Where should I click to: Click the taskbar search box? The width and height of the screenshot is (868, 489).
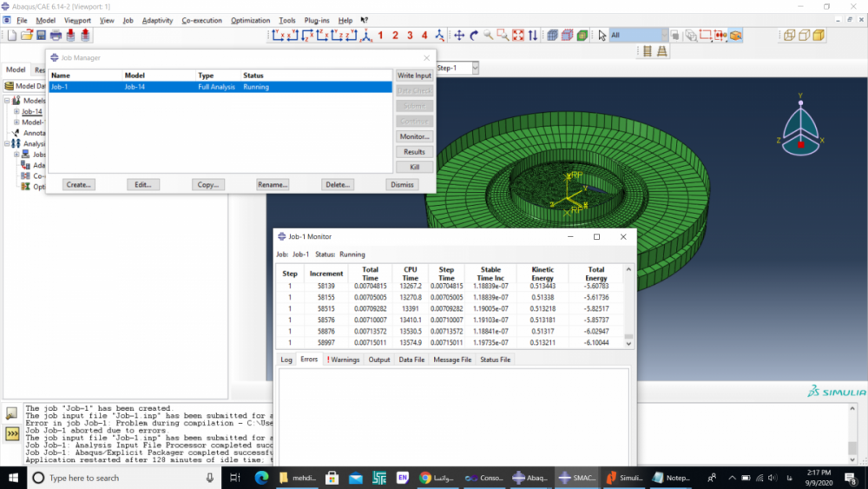click(124, 478)
